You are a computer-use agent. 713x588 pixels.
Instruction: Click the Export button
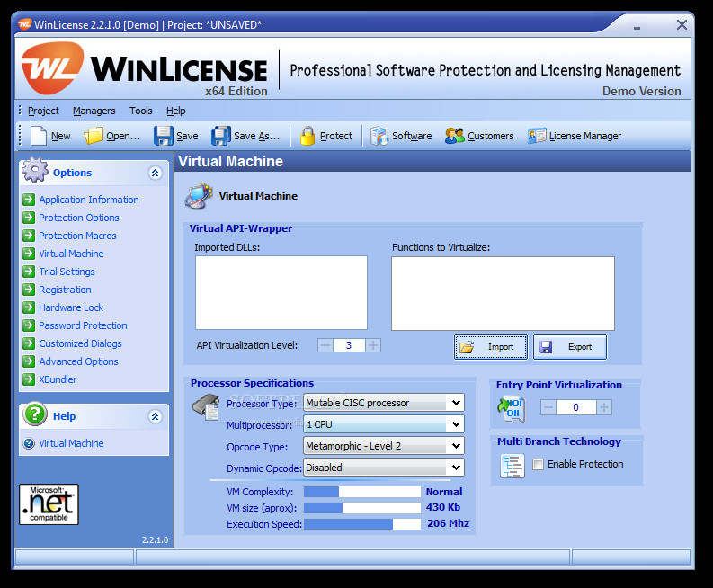pyautogui.click(x=570, y=347)
